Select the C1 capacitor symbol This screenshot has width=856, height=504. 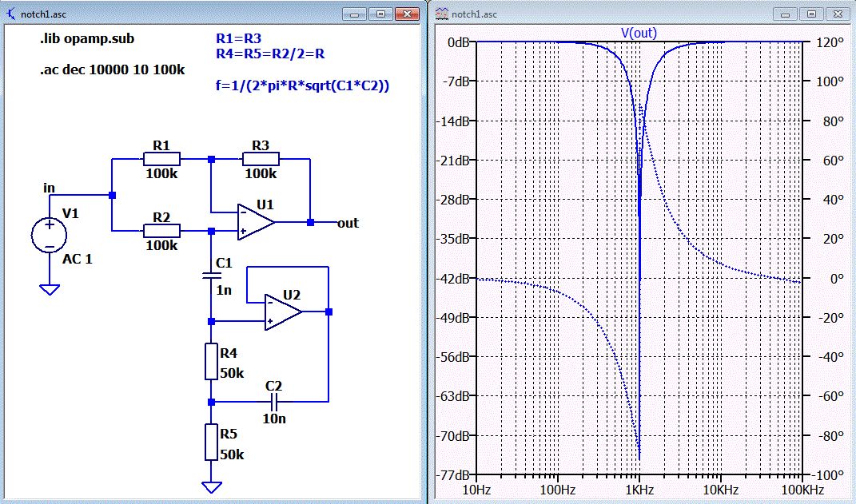pyautogui.click(x=211, y=274)
